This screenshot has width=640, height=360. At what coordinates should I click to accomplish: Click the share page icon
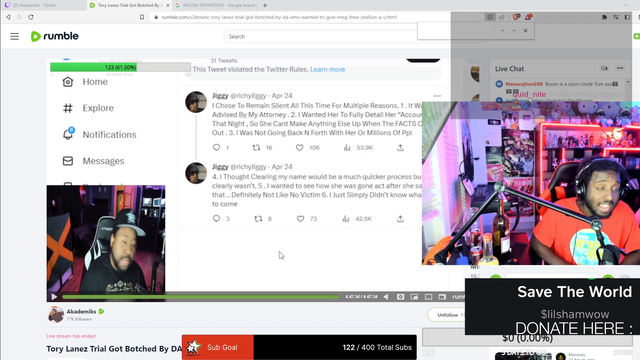[x=502, y=17]
